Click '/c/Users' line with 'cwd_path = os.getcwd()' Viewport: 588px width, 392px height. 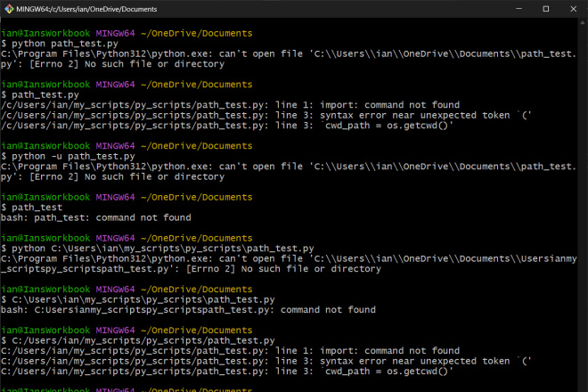pos(227,126)
